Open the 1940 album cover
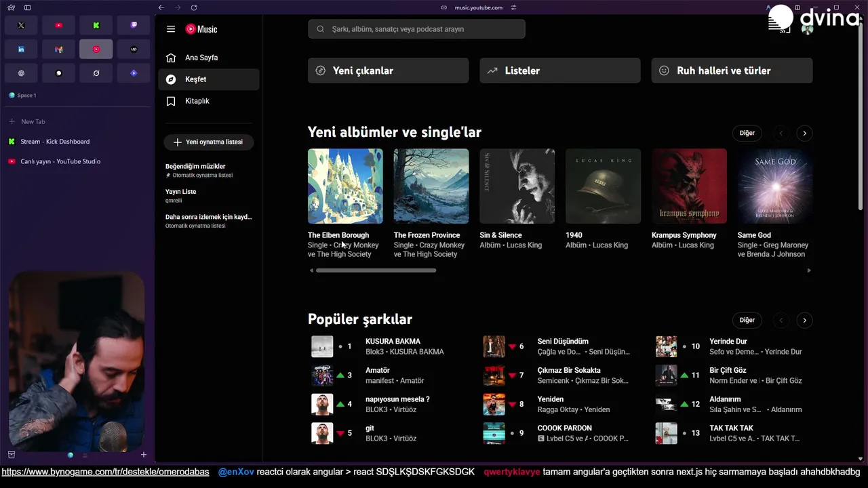This screenshot has height=488, width=868. click(604, 186)
